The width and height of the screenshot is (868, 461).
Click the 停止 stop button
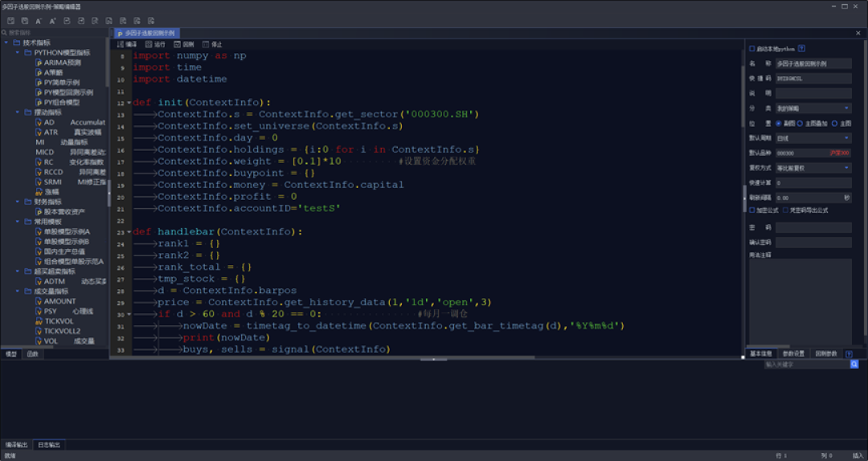point(212,44)
